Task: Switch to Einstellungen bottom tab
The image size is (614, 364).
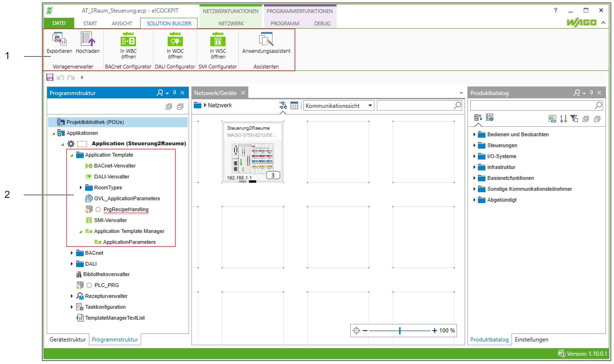Action: (x=531, y=339)
